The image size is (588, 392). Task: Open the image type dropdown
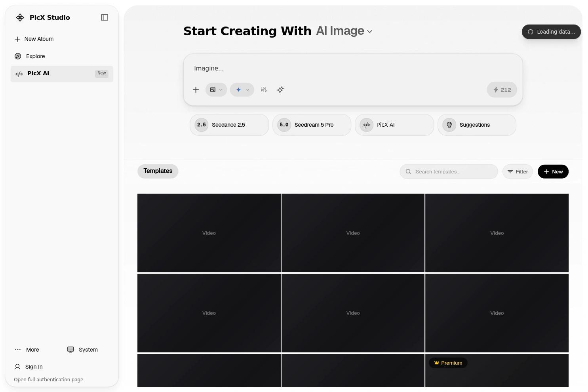point(216,89)
